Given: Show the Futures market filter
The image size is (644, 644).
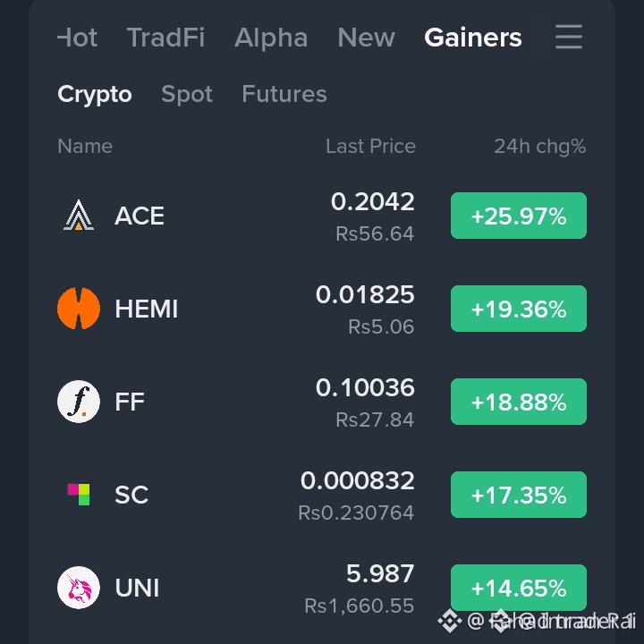Looking at the screenshot, I should pyautogui.click(x=284, y=94).
